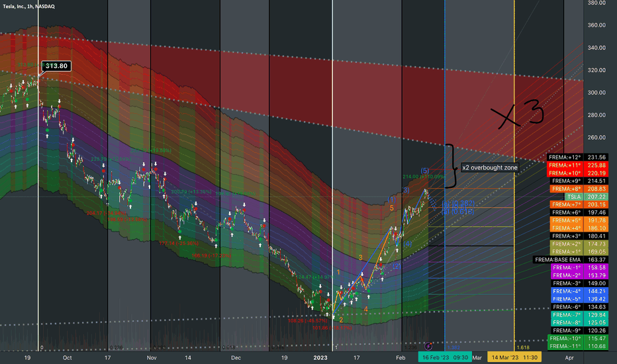Click the Feb label on time axis

coord(401,357)
